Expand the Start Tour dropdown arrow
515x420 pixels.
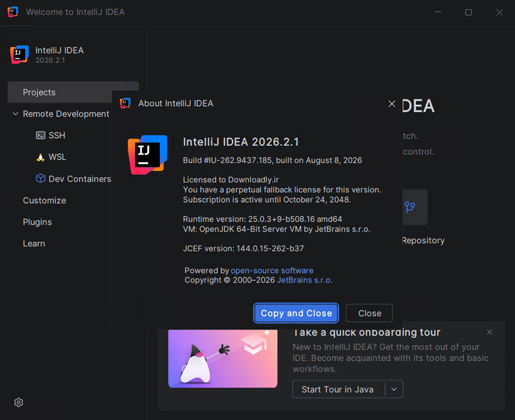point(394,389)
